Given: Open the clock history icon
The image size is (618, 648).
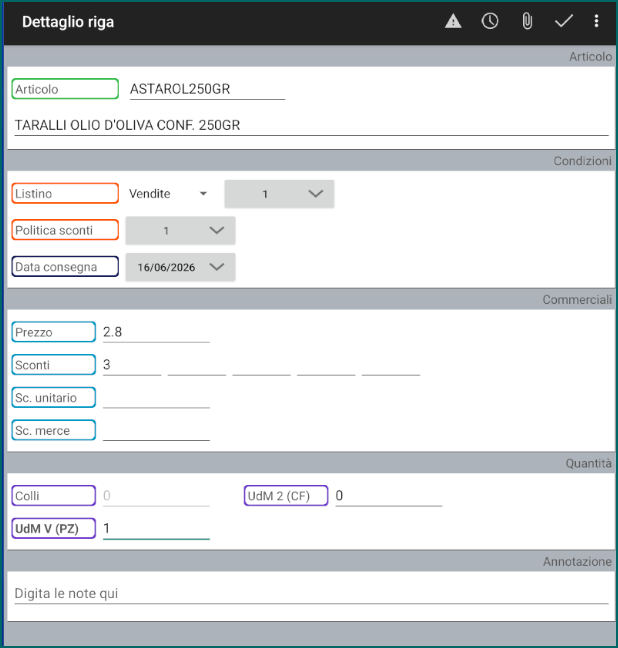Looking at the screenshot, I should 490,21.
